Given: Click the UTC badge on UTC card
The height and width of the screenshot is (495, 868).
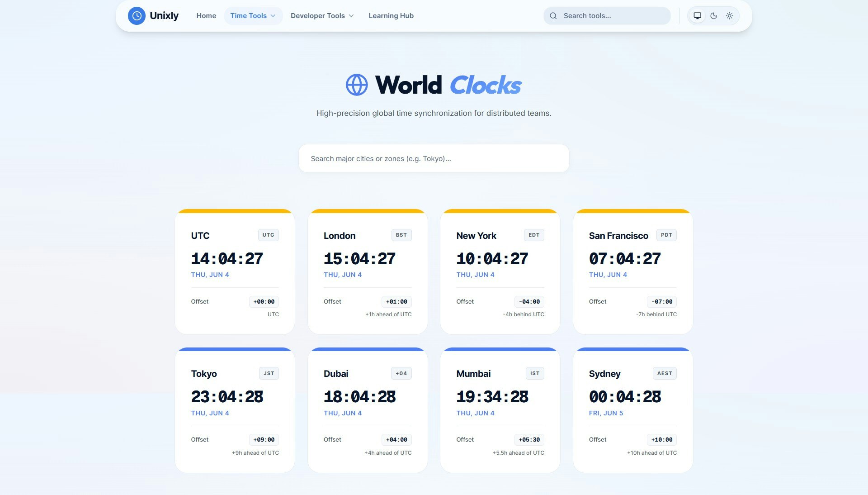Looking at the screenshot, I should tap(269, 235).
